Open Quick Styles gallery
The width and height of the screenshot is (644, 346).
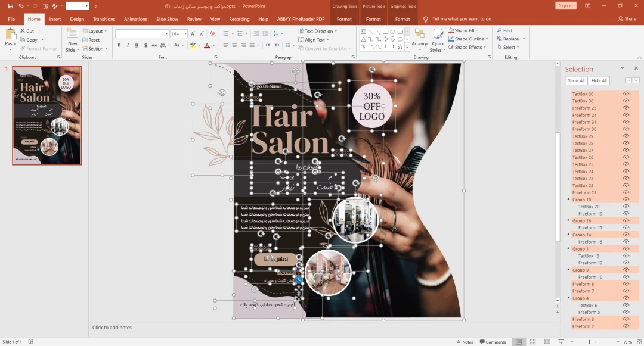click(x=438, y=40)
